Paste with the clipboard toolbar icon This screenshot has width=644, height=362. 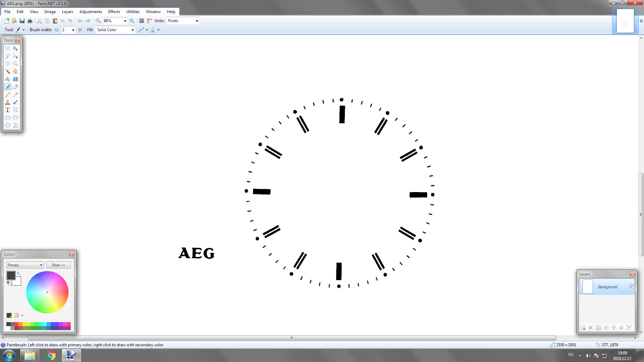point(55,21)
